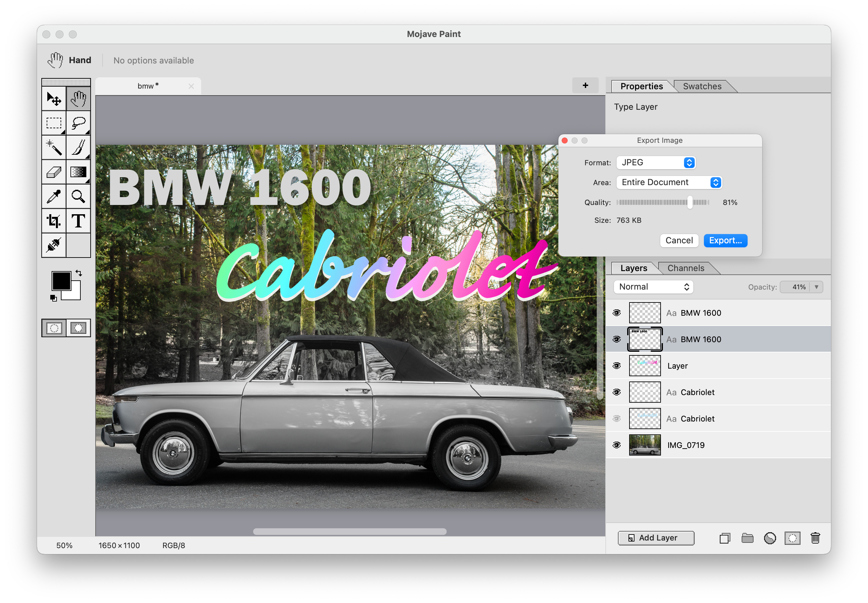This screenshot has height=603, width=868.
Task: Select the bmw document tab
Action: tap(148, 86)
